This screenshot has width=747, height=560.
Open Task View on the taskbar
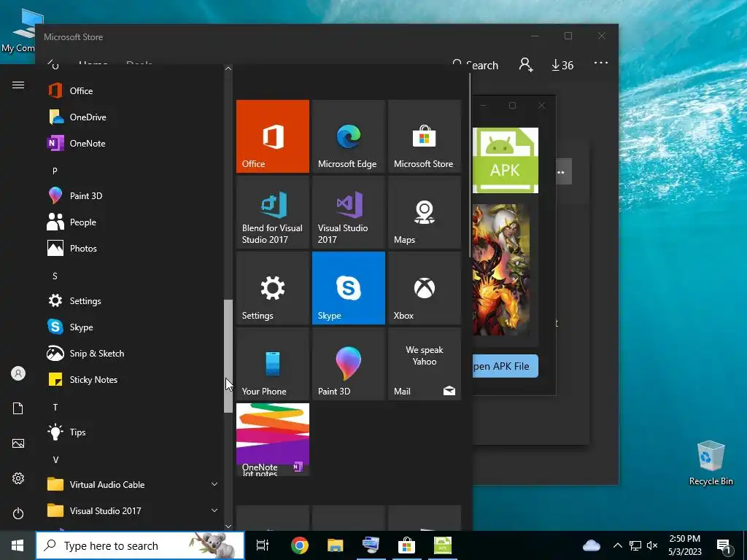(263, 545)
